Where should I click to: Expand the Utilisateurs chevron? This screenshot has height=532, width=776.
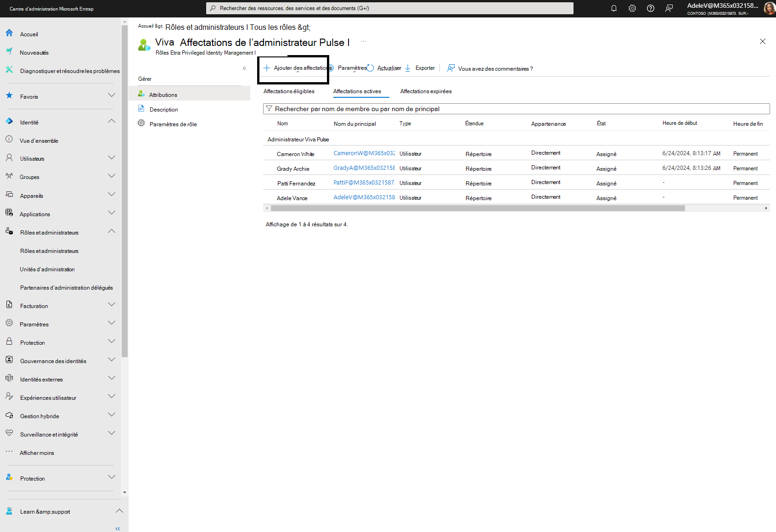pos(112,157)
